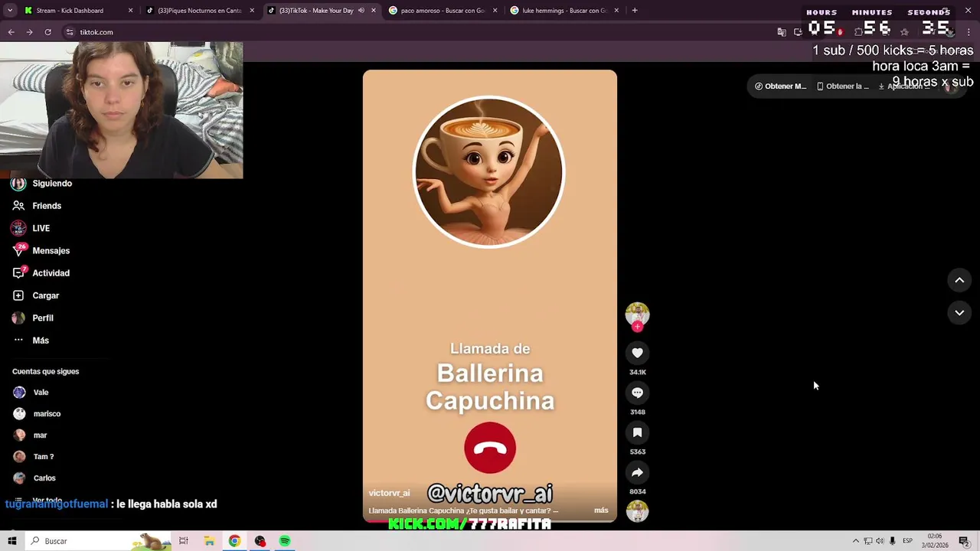Open the tab search dropdown arrow

coord(10,11)
